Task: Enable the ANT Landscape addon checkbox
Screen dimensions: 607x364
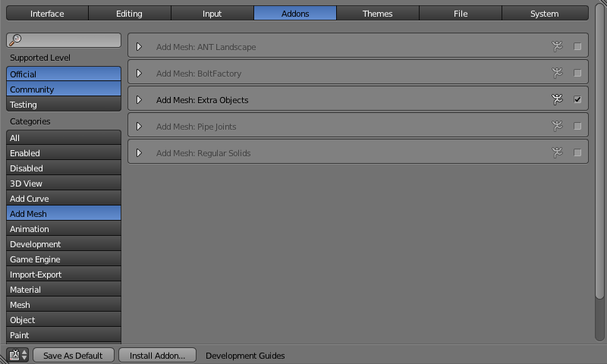Action: [x=577, y=47]
